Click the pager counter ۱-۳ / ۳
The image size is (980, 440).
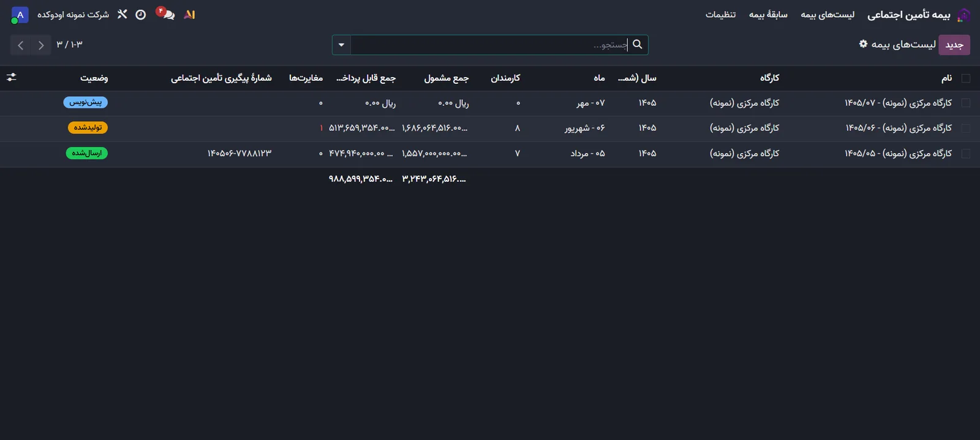69,45
